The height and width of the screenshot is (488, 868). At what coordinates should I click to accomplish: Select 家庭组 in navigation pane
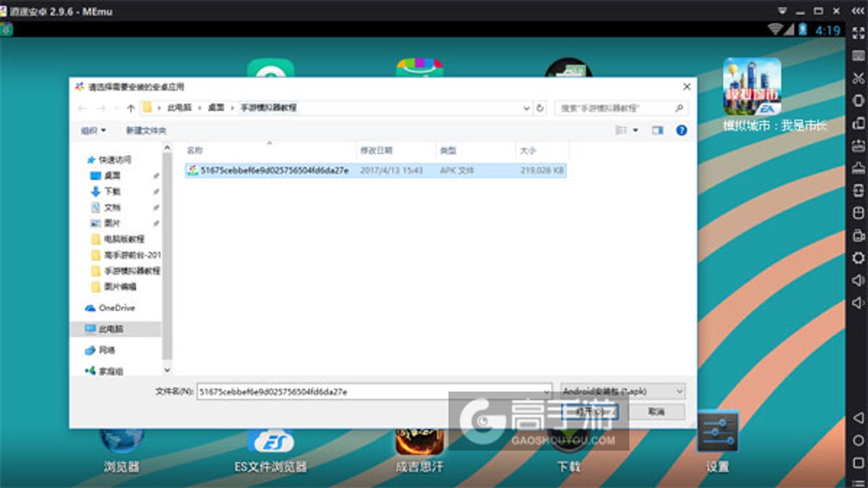point(104,371)
